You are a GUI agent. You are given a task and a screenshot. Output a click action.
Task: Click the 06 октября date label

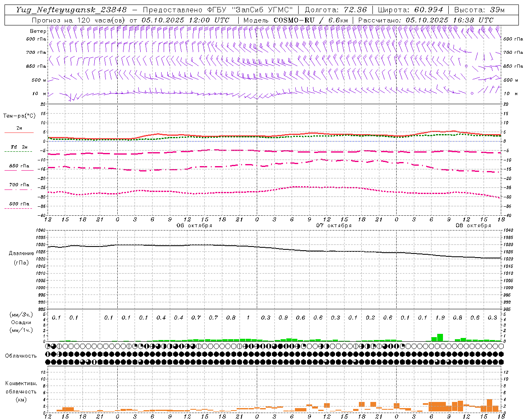click(x=194, y=226)
